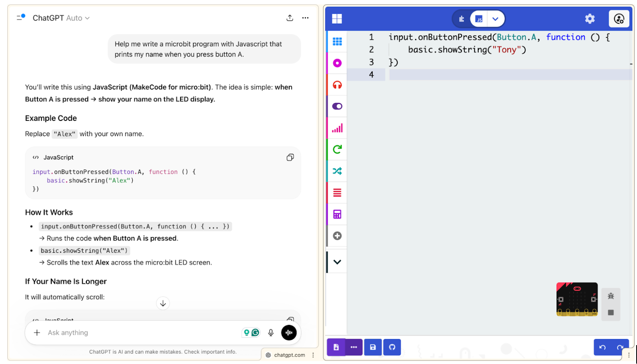Image resolution: width=637 pixels, height=364 pixels.
Task: Place cursor on empty code line 4
Action: tap(510, 75)
